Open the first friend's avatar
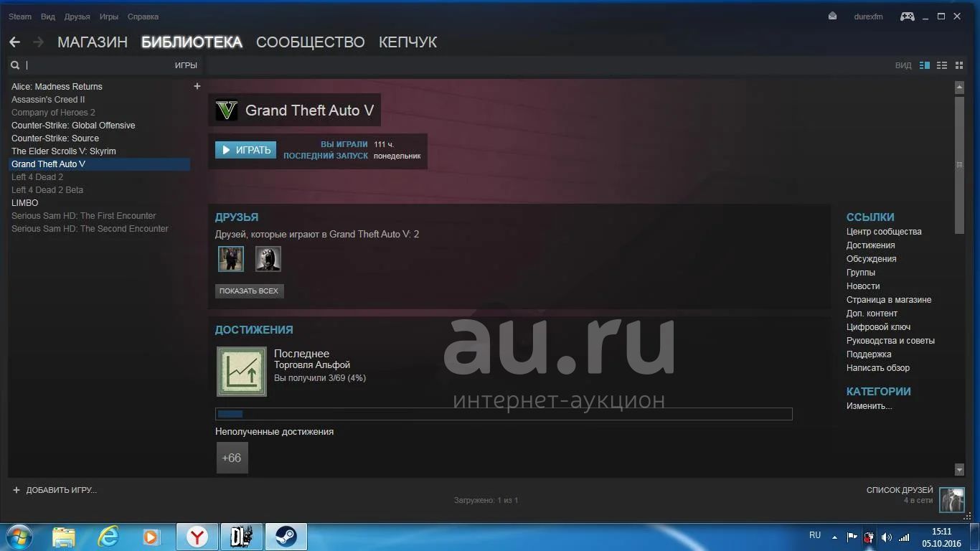 (231, 259)
